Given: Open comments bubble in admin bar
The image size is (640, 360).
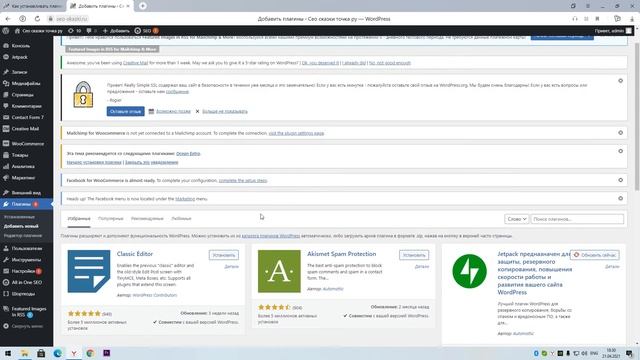Looking at the screenshot, I should pos(91,31).
